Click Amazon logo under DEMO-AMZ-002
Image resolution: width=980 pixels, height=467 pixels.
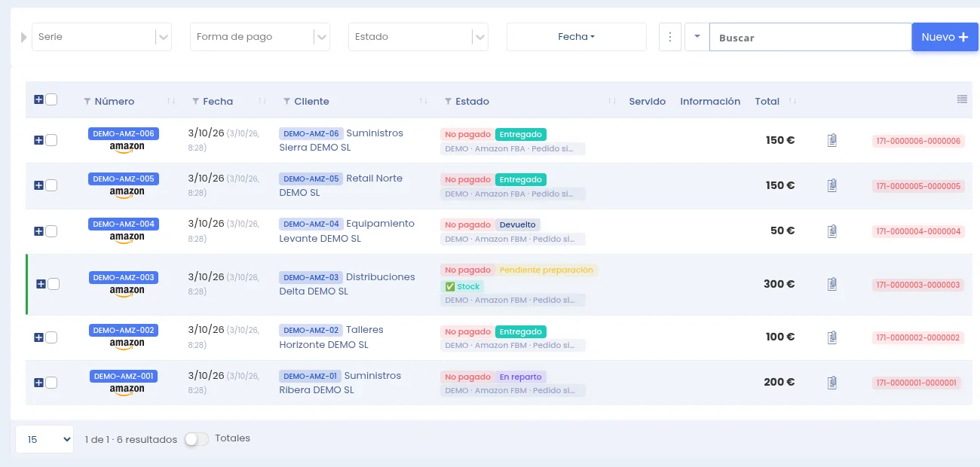127,344
